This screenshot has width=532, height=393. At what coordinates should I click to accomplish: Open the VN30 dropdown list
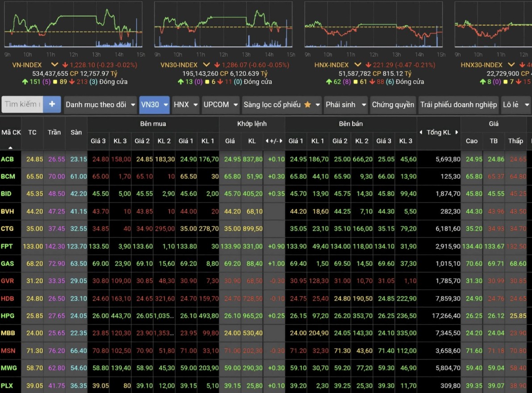(154, 105)
